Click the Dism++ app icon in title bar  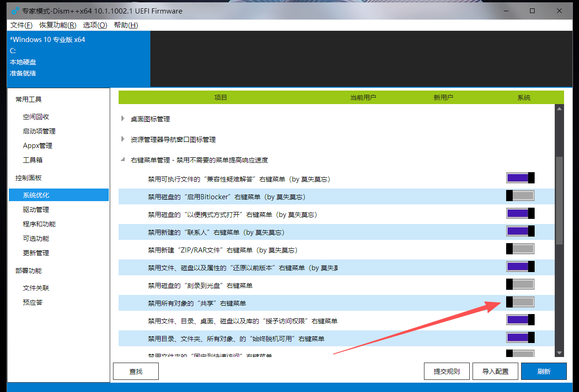tap(15, 11)
